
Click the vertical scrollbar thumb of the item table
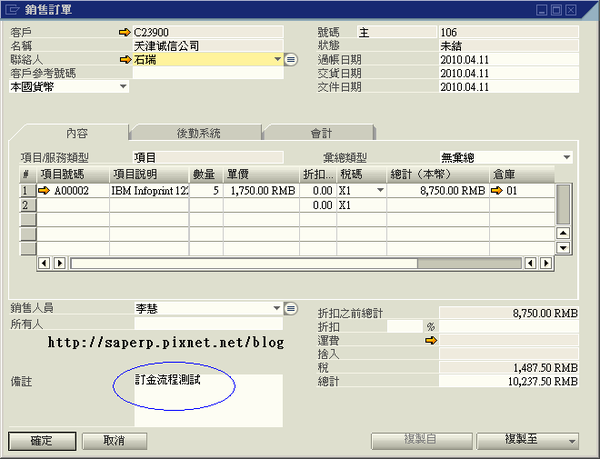[563, 204]
